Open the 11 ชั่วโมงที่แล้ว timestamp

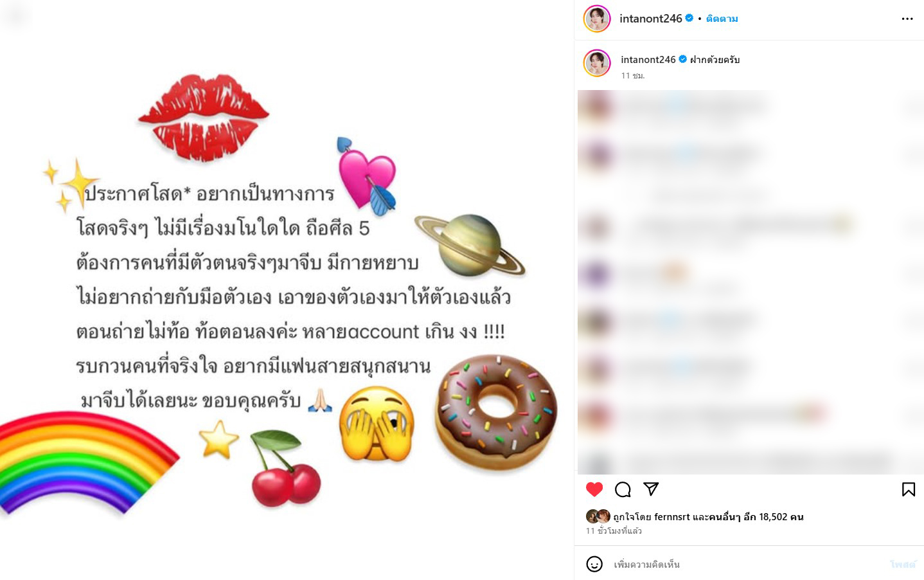pyautogui.click(x=614, y=530)
